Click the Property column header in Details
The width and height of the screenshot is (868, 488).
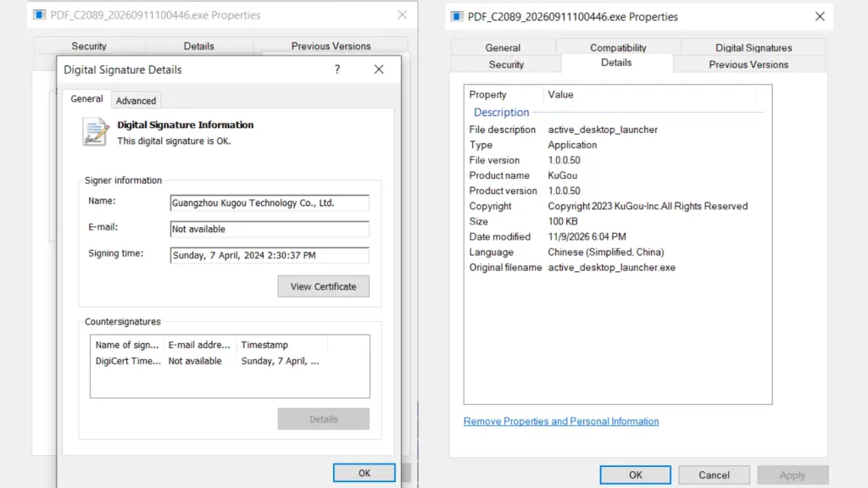(x=504, y=95)
